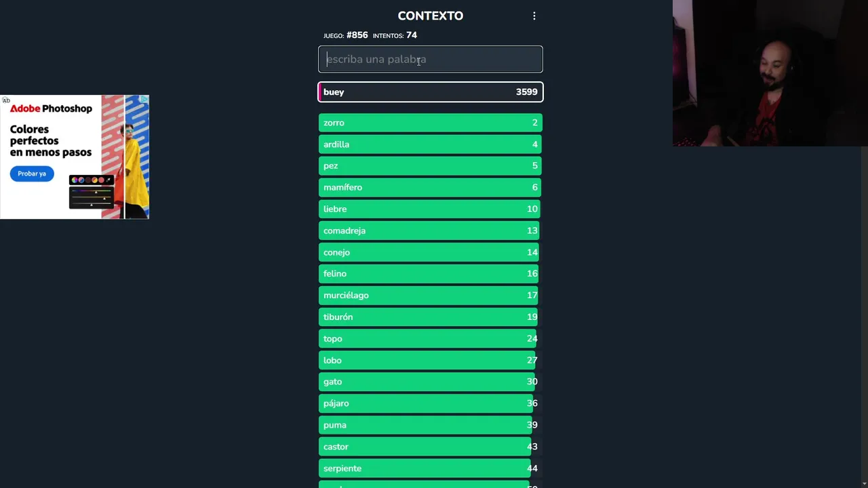Click the webcam video overlay
The image size is (868, 488).
point(770,73)
